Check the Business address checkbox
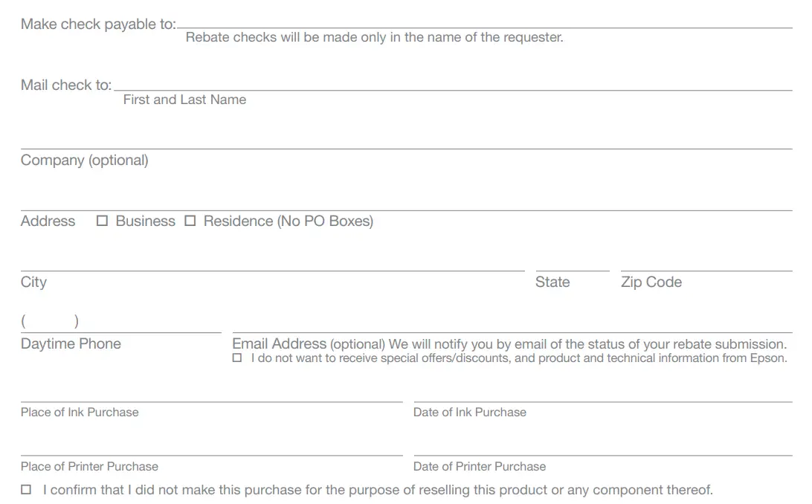Screen dimensions: 812x504 [x=103, y=221]
